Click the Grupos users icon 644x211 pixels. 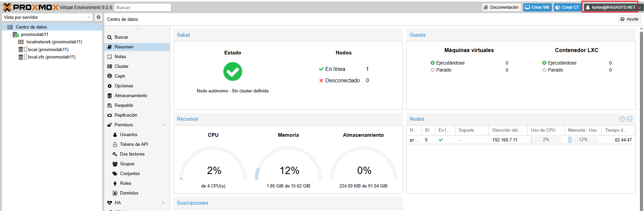tap(115, 164)
